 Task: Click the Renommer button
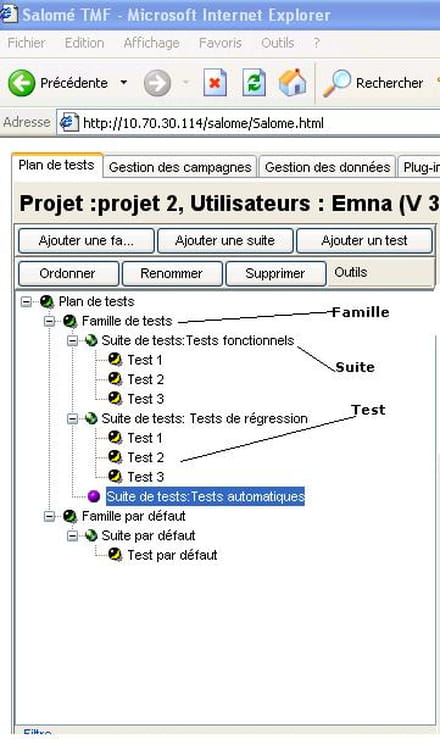[171, 273]
